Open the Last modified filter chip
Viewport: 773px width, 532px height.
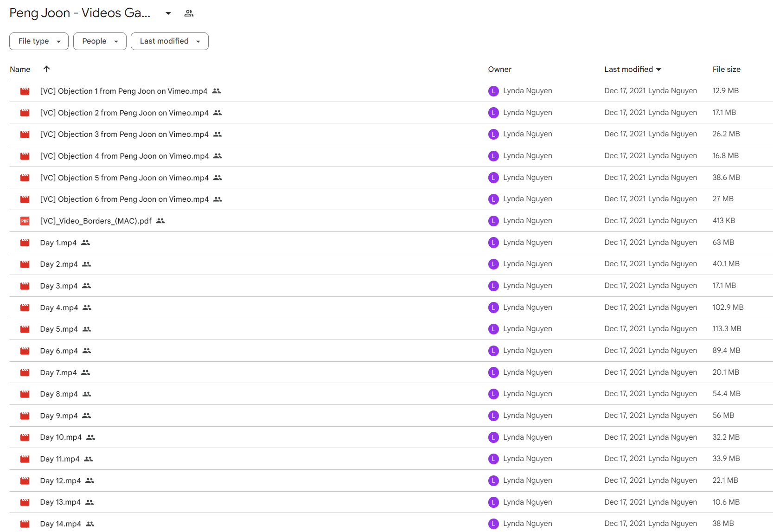[170, 41]
